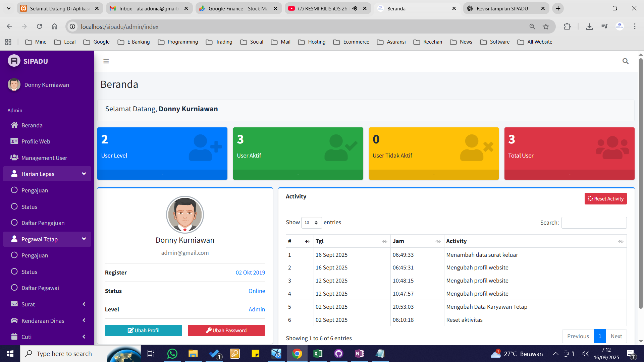Click the Kendaraan Dinas car icon
The image size is (644, 362).
tap(14, 320)
